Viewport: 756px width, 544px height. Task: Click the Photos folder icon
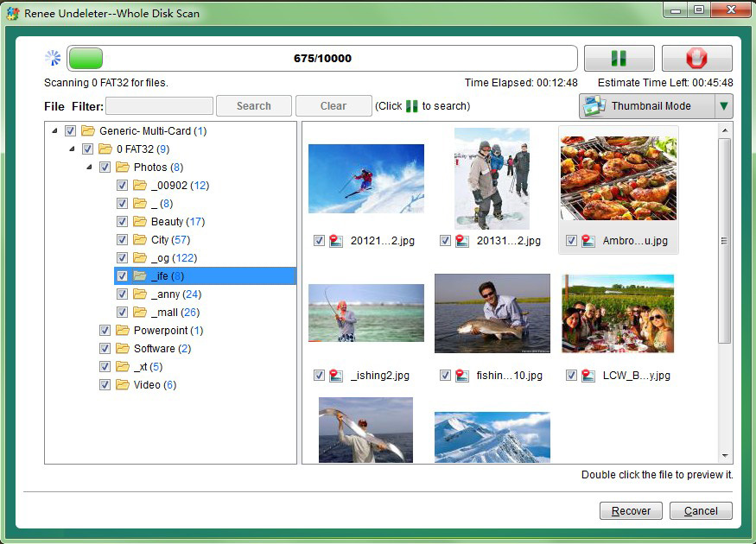pyautogui.click(x=123, y=168)
